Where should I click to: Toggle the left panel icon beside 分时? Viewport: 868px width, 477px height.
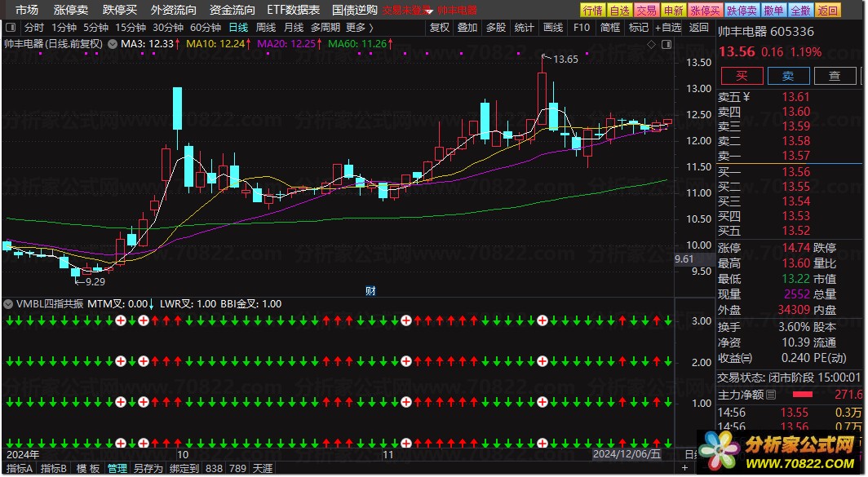[x=11, y=27]
